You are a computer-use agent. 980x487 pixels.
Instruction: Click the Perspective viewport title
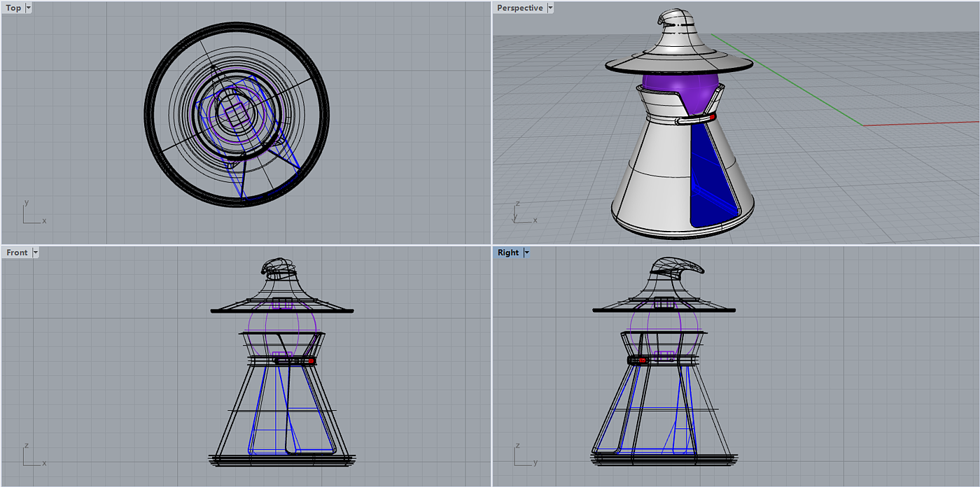[519, 8]
